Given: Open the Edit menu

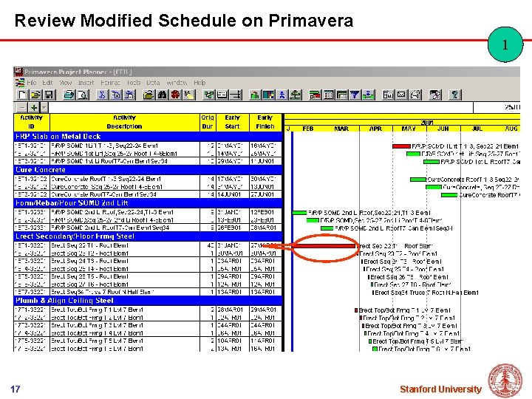Looking at the screenshot, I should pos(47,83).
